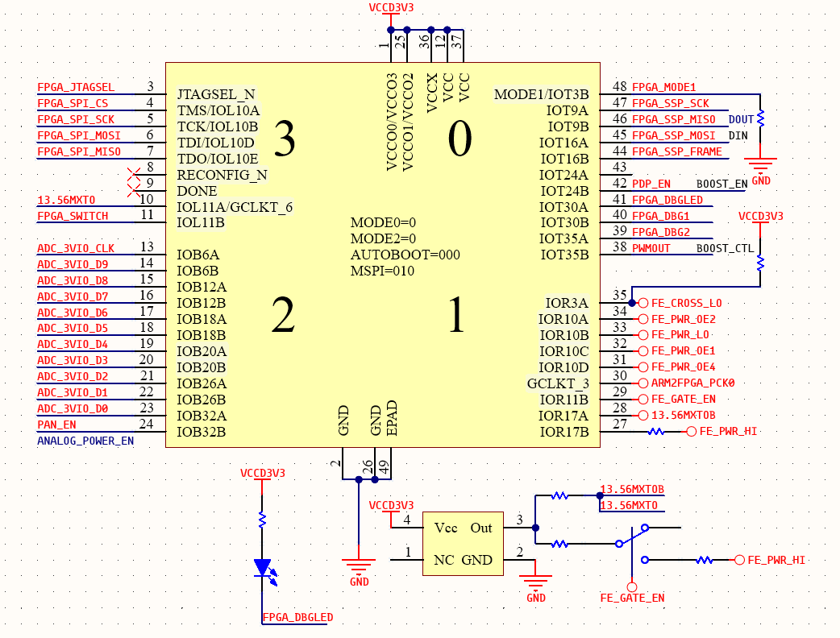Click the IOL11A/GCLKT_6 pin name
This screenshot has width=840, height=638.
[235, 207]
